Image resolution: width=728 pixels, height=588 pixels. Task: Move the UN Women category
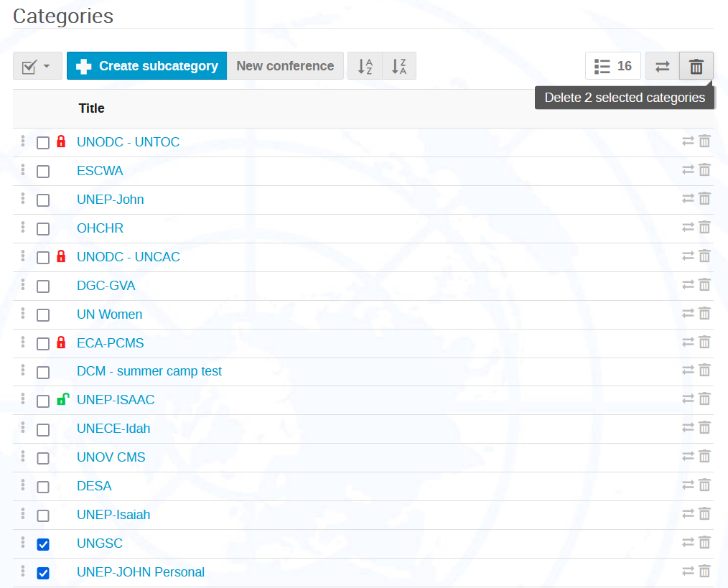click(x=688, y=314)
